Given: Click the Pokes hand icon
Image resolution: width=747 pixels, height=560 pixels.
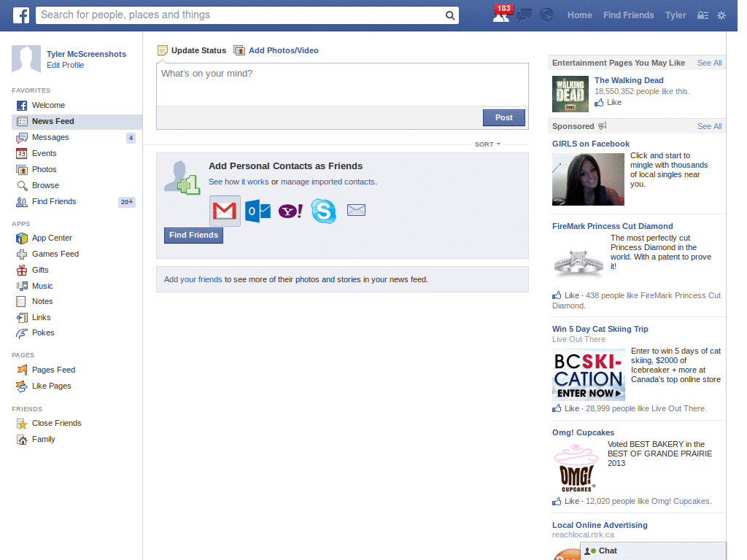Looking at the screenshot, I should [x=22, y=333].
